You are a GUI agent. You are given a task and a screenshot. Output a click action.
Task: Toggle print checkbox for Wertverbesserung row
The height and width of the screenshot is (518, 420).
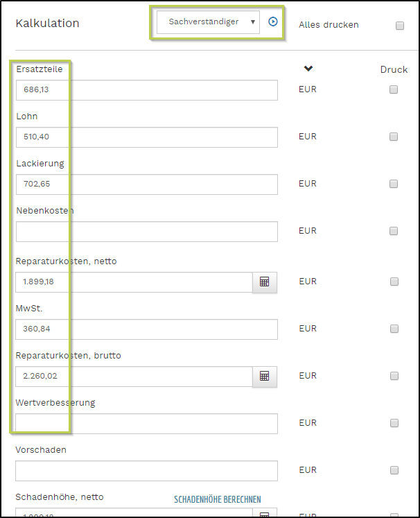394,423
